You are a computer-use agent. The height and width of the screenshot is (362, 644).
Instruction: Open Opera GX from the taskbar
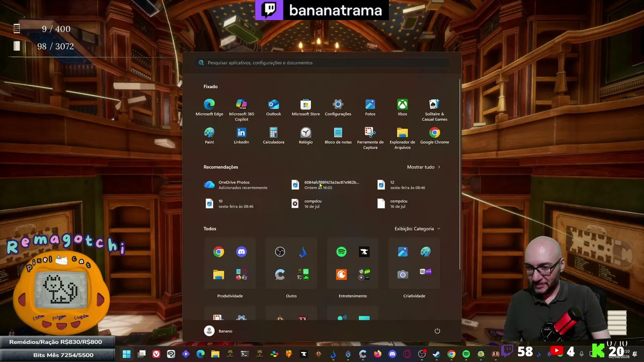[x=407, y=354]
